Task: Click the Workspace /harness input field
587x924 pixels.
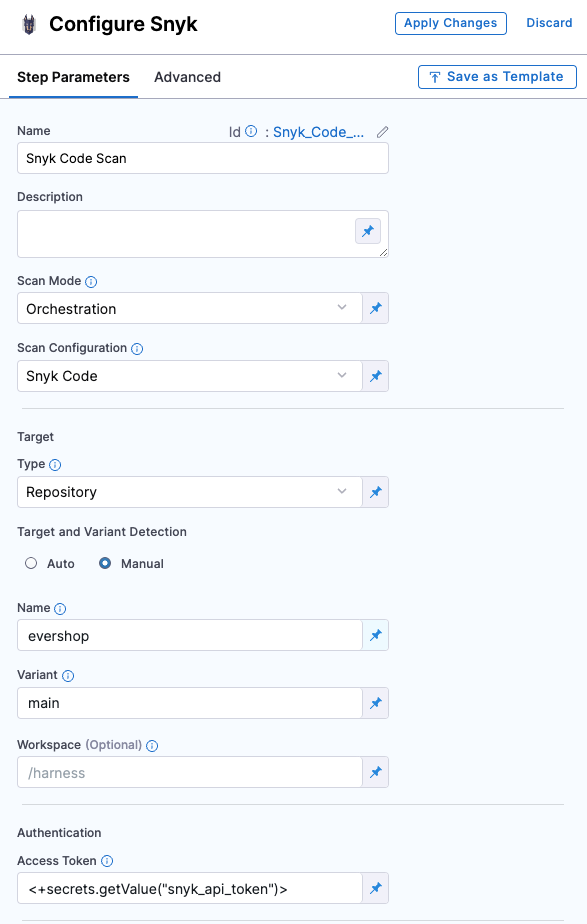Action: [190, 772]
